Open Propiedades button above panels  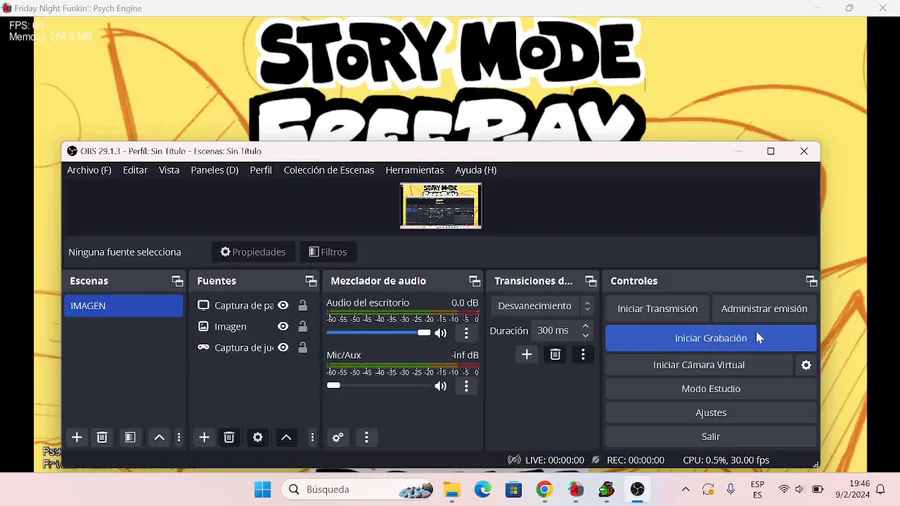[253, 252]
